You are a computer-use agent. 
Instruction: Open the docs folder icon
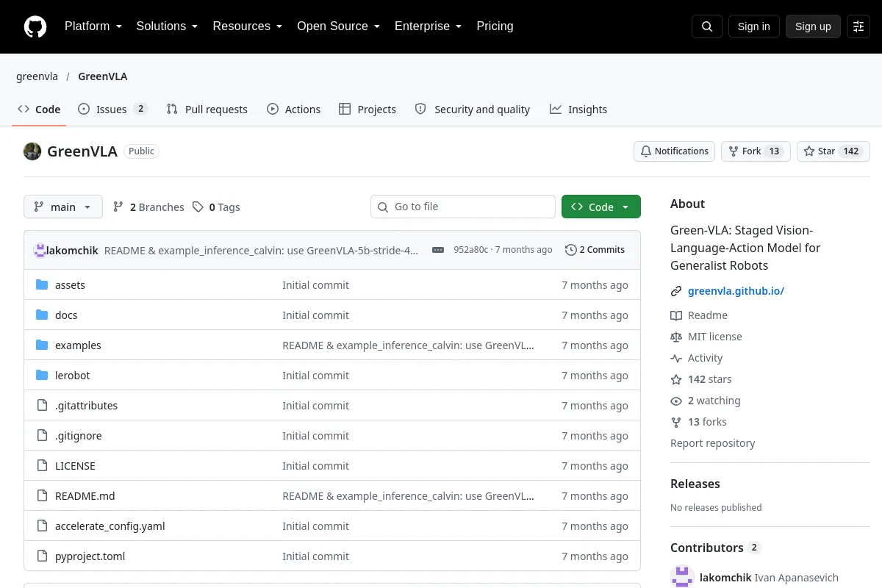click(42, 315)
